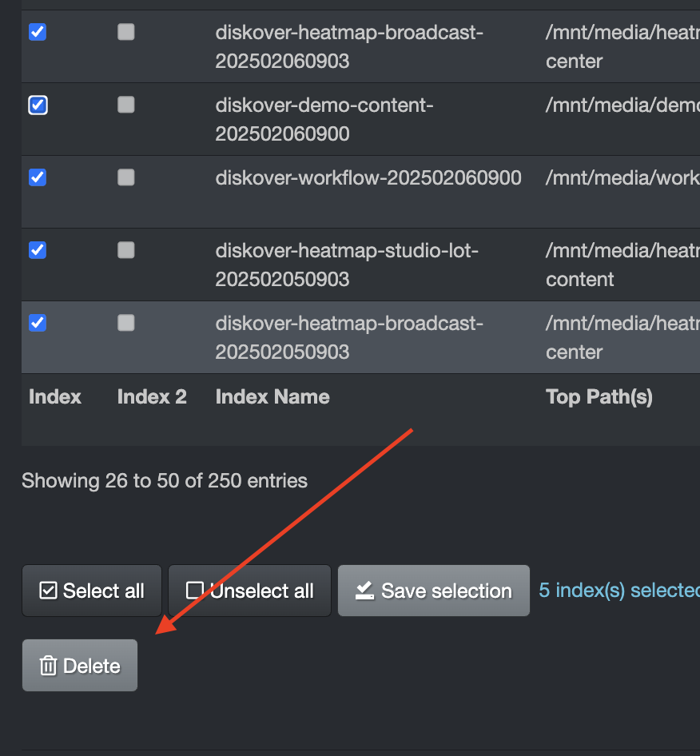Click the diskover-heatmap-broadcast-202502060903 index name

349,47
